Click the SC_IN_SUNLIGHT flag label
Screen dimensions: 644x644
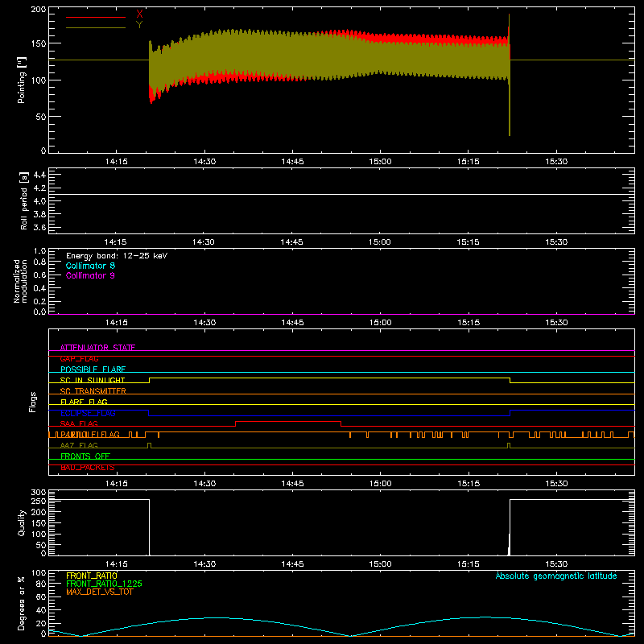click(93, 380)
